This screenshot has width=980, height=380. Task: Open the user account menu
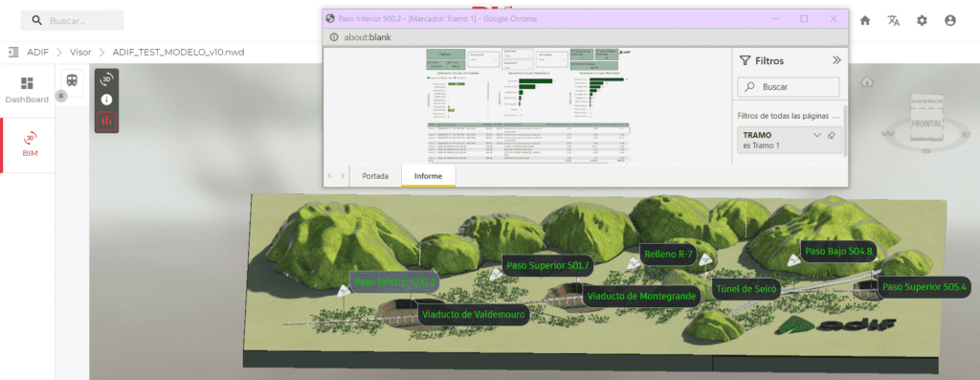click(x=950, y=21)
